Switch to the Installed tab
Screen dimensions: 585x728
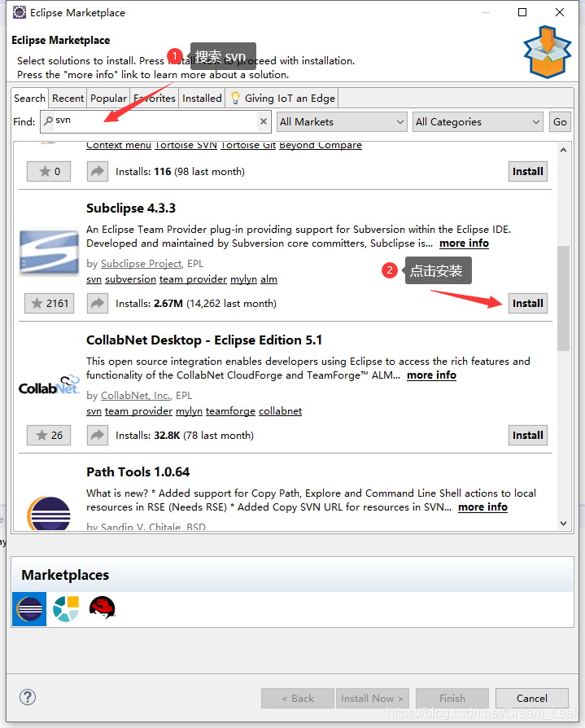(x=202, y=98)
